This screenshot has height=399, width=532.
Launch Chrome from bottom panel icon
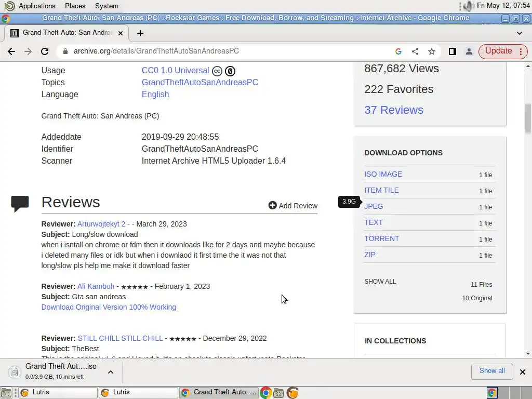coord(265,393)
